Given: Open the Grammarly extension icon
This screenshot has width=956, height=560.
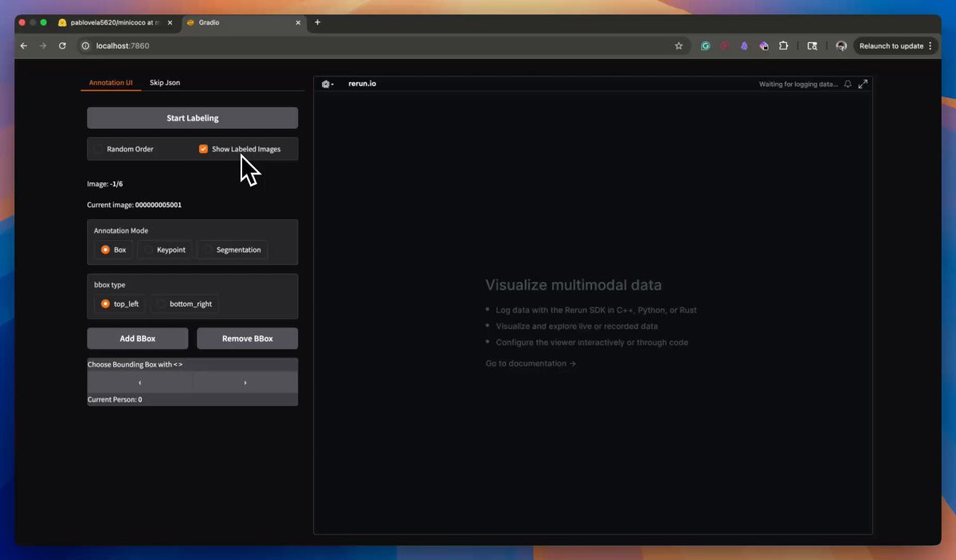Looking at the screenshot, I should click(x=705, y=46).
